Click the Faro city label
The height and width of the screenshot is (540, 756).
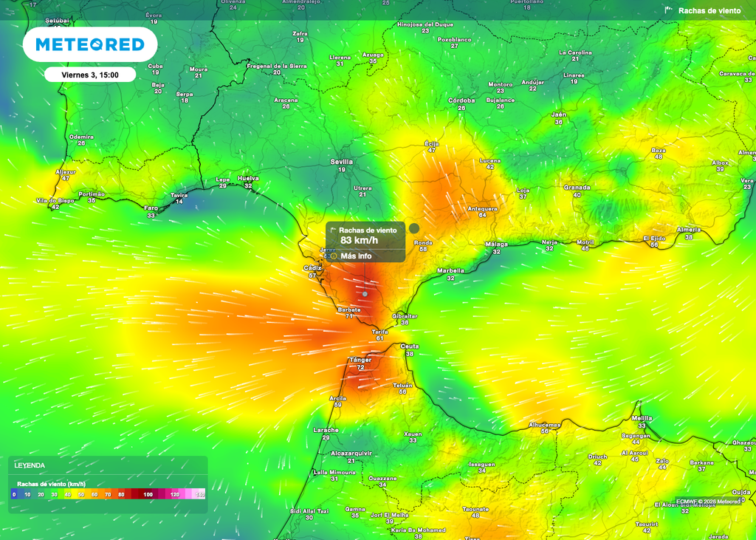[151, 208]
